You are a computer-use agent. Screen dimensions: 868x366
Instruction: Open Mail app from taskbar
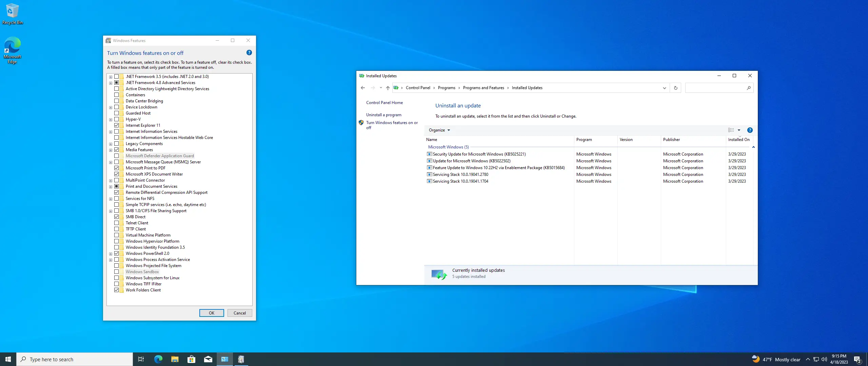tap(208, 359)
